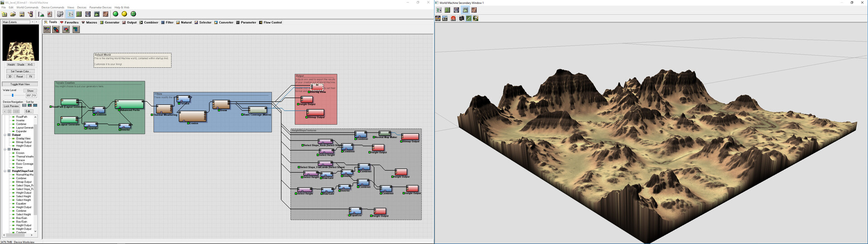Open the Main Extents dropdown
Viewport: 868px width, 244px height.
point(16,22)
